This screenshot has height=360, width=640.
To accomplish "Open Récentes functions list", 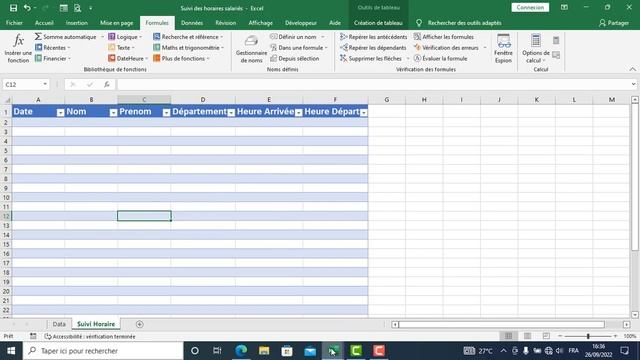I will click(52, 48).
